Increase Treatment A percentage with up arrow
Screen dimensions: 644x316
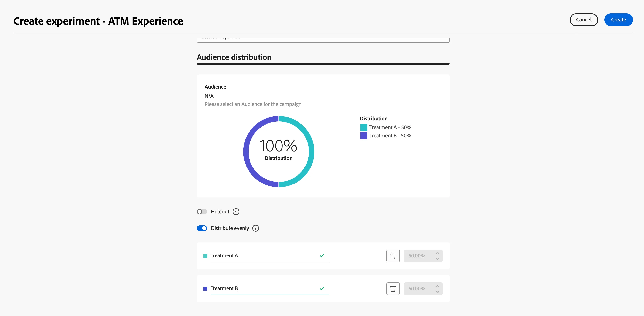(437, 253)
